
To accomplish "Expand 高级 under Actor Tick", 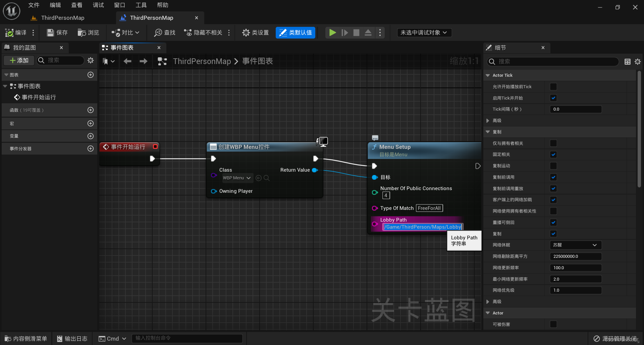I will [x=488, y=121].
